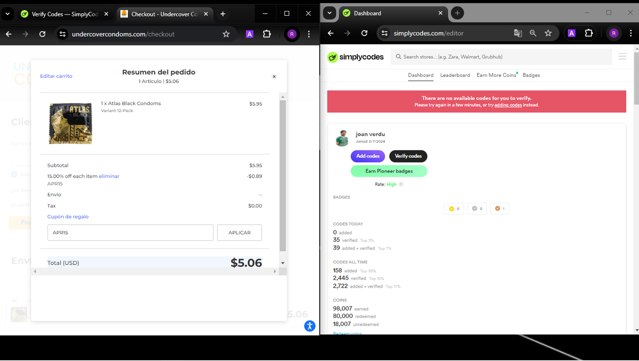Click info icon next to Rate: High

point(401,185)
